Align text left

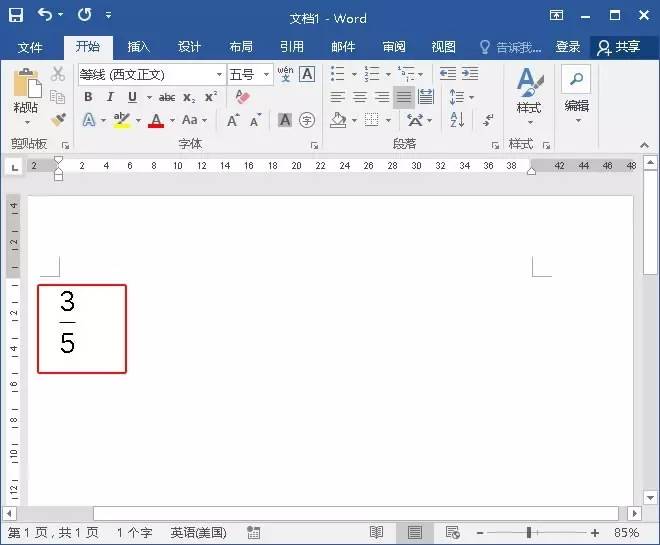(338, 97)
